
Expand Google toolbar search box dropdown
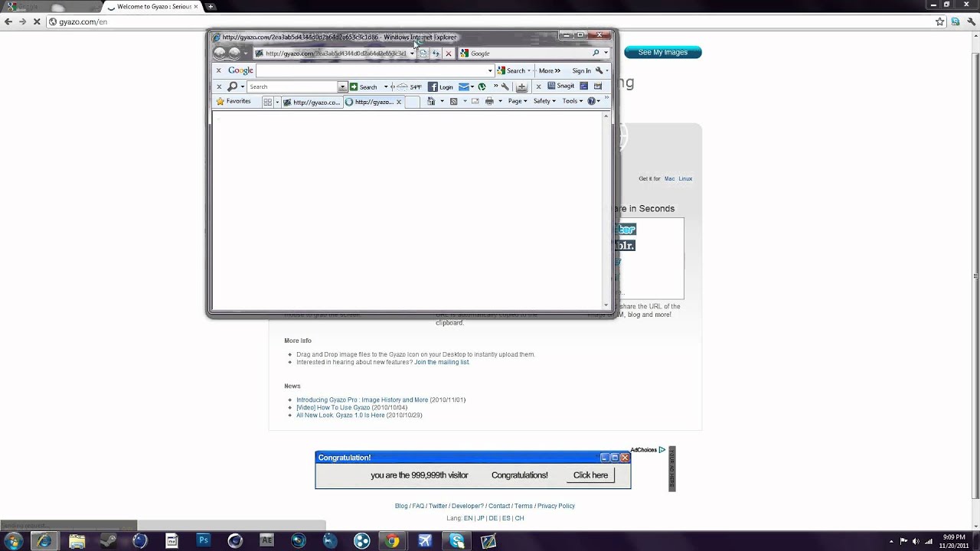(490, 70)
